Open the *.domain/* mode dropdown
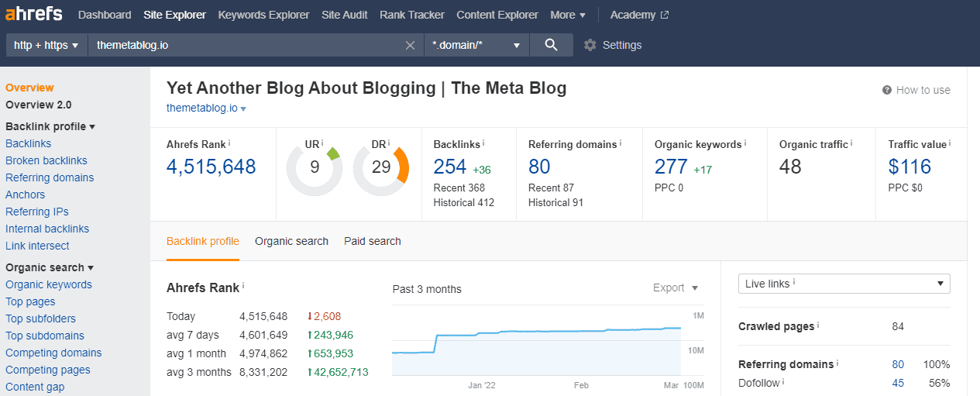 (x=476, y=45)
